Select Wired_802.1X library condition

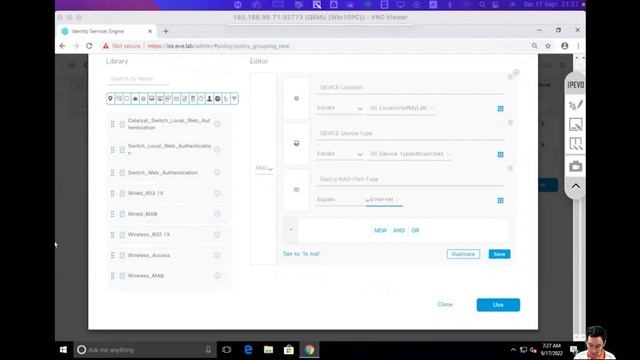pyautogui.click(x=145, y=193)
